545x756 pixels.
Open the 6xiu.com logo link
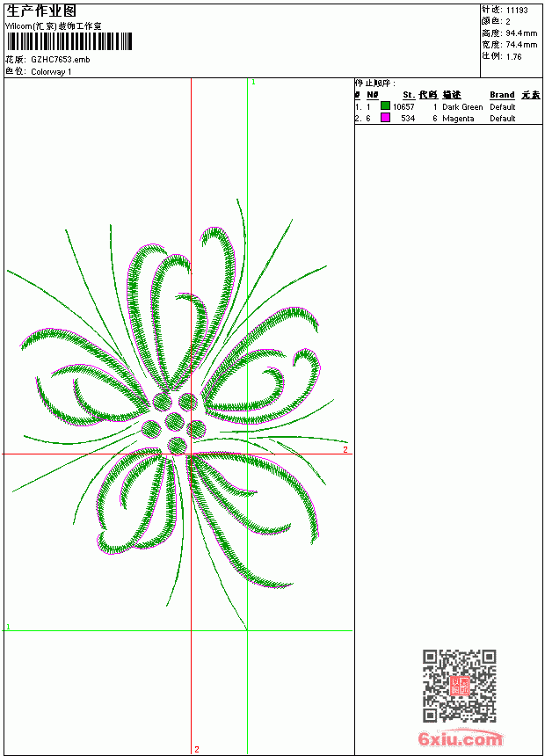tap(460, 738)
